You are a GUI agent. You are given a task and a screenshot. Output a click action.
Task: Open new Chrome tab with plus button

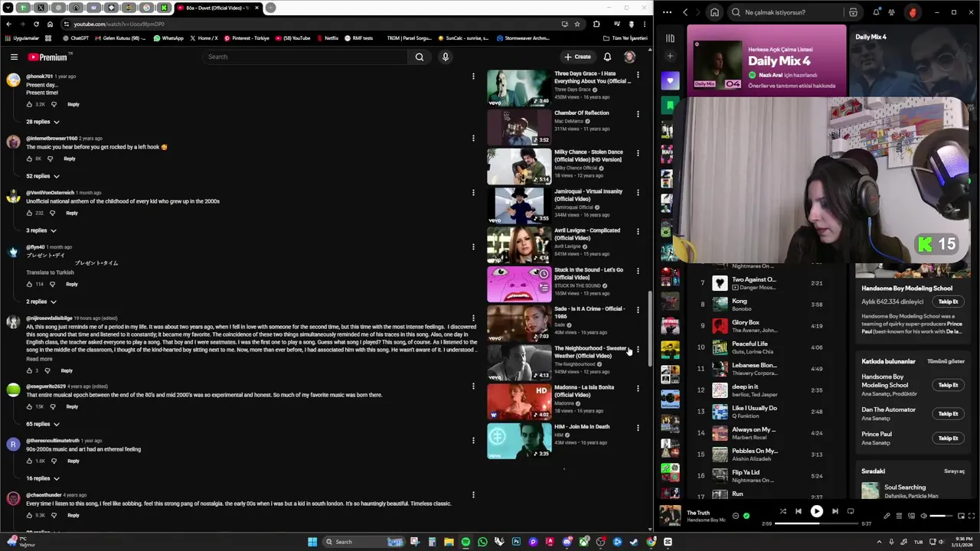click(270, 8)
